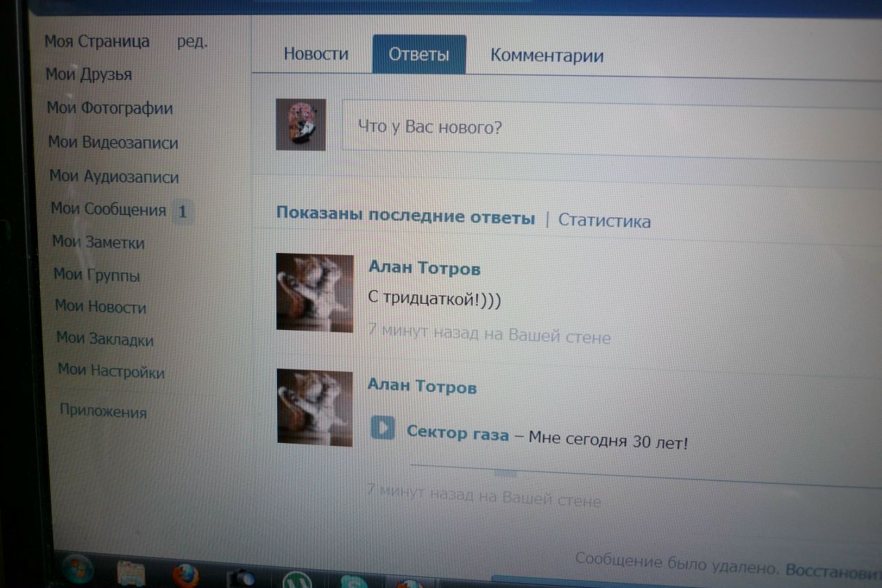The width and height of the screenshot is (882, 588).
Task: Open the Комментарии tab
Action: pyautogui.click(x=547, y=55)
